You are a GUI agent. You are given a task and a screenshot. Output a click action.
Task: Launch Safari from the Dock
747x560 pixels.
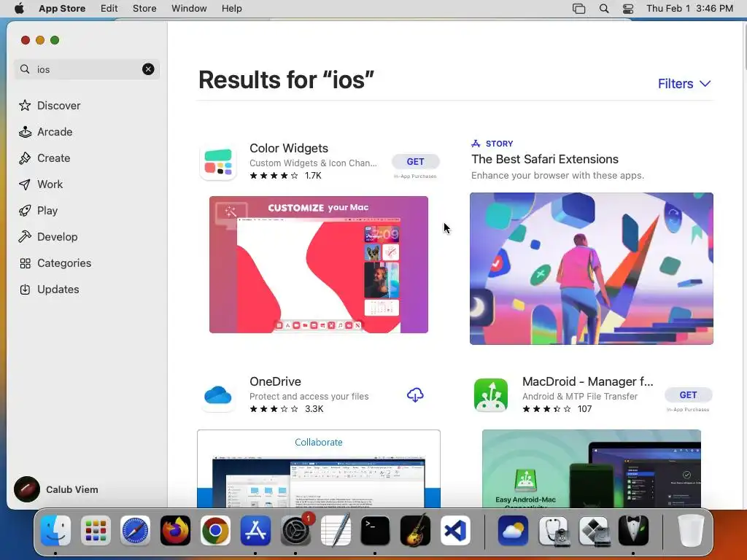click(x=135, y=531)
